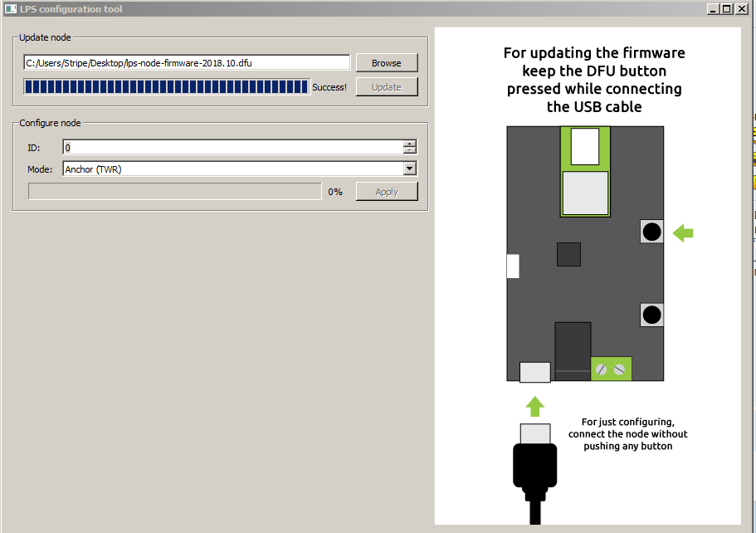The height and width of the screenshot is (533, 756).
Task: Click the DFU button on the board diagram
Action: click(652, 232)
